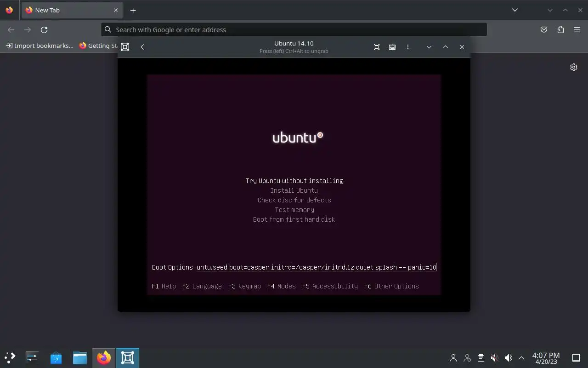Screen dimensions: 588x368
Task: Click F4 Modes option
Action: (282, 286)
